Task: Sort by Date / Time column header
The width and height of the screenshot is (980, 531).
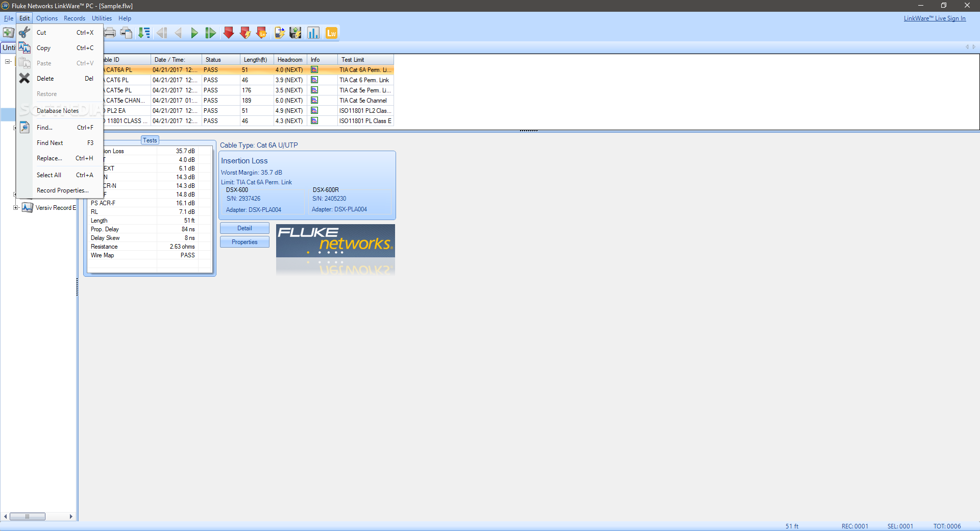Action: (176, 60)
